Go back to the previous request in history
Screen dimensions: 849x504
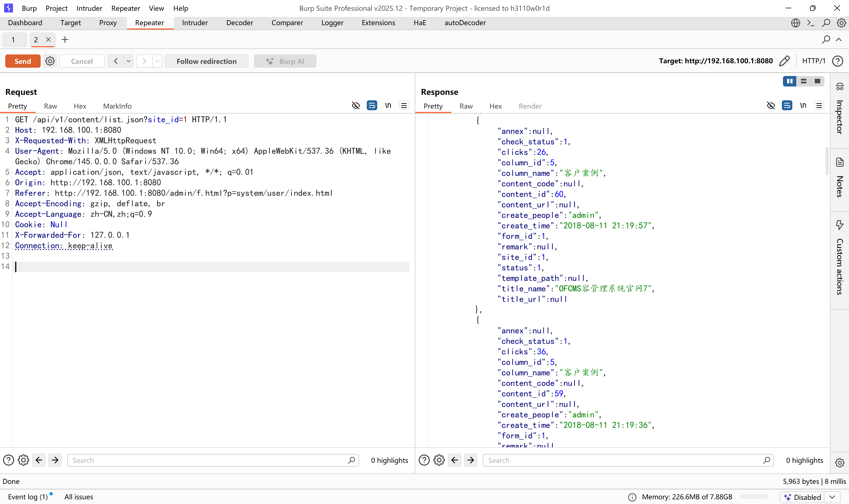point(116,61)
